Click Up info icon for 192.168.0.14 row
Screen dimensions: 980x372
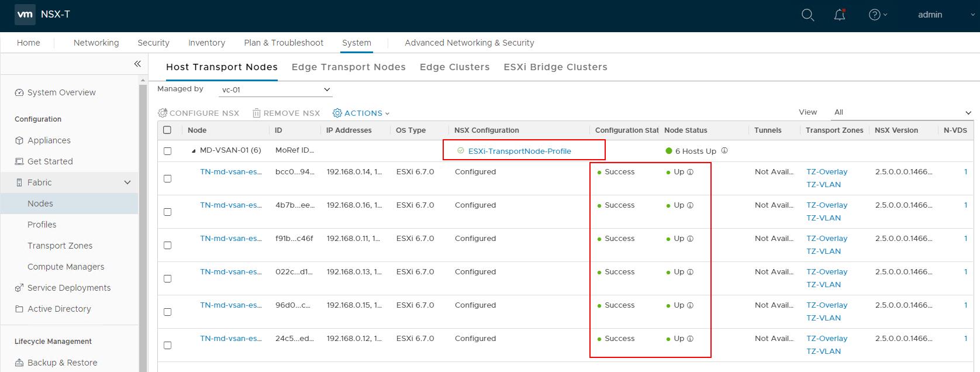tap(690, 172)
